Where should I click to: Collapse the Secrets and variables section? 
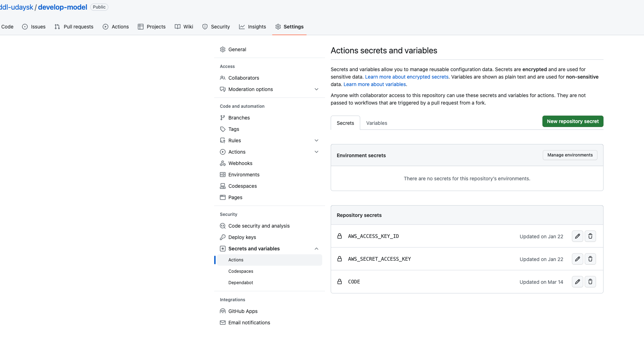coord(316,248)
